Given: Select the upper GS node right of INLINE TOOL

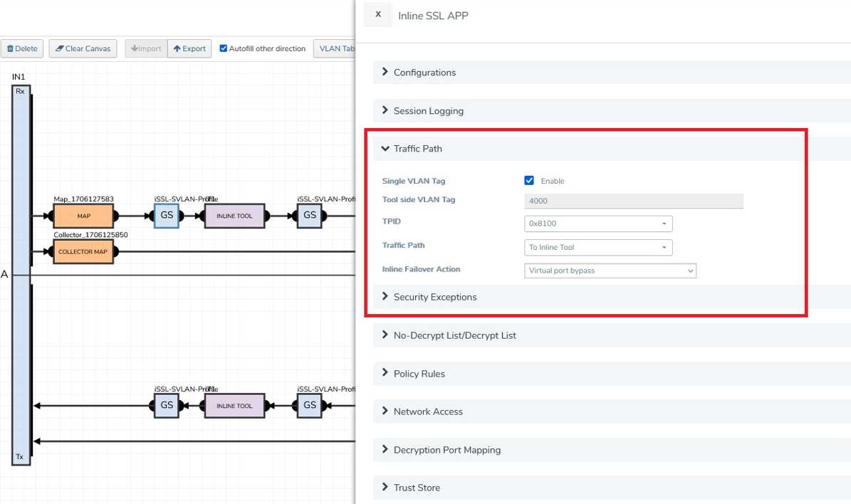Looking at the screenshot, I should click(x=309, y=216).
